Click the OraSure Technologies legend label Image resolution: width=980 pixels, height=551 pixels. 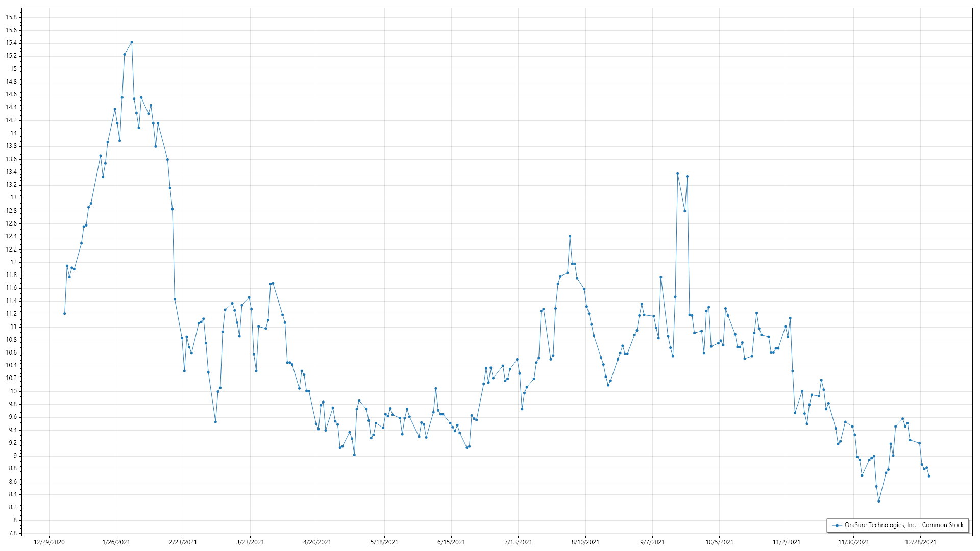coord(904,525)
